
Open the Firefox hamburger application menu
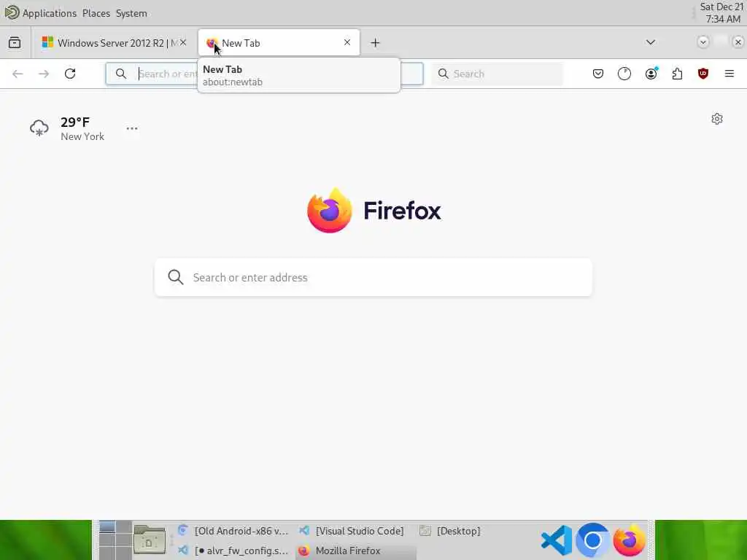pos(729,74)
